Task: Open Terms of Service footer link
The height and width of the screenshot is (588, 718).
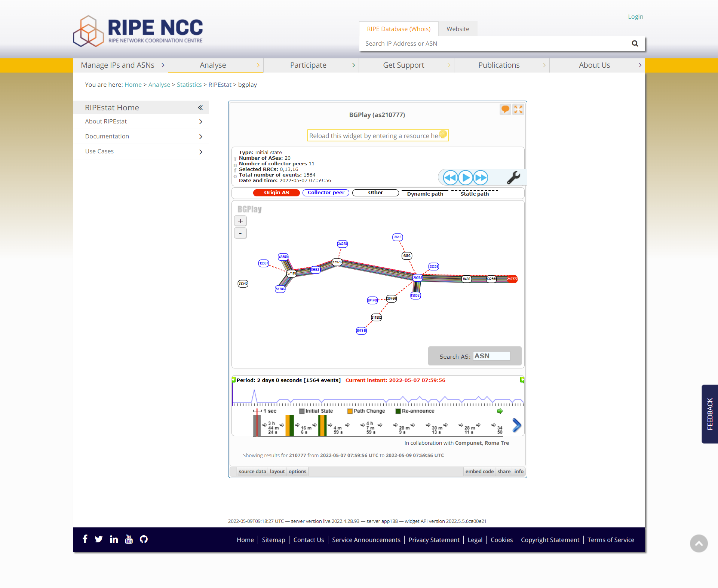Action: tap(611, 540)
